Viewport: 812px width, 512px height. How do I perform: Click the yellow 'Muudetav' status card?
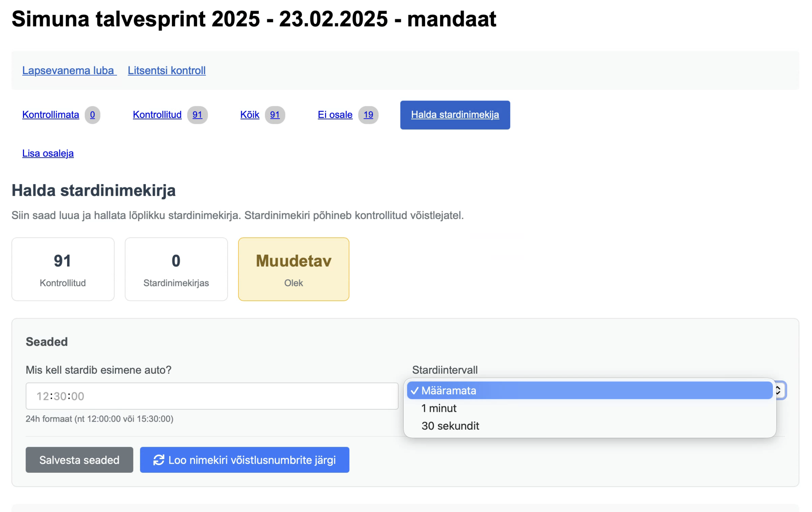click(293, 269)
